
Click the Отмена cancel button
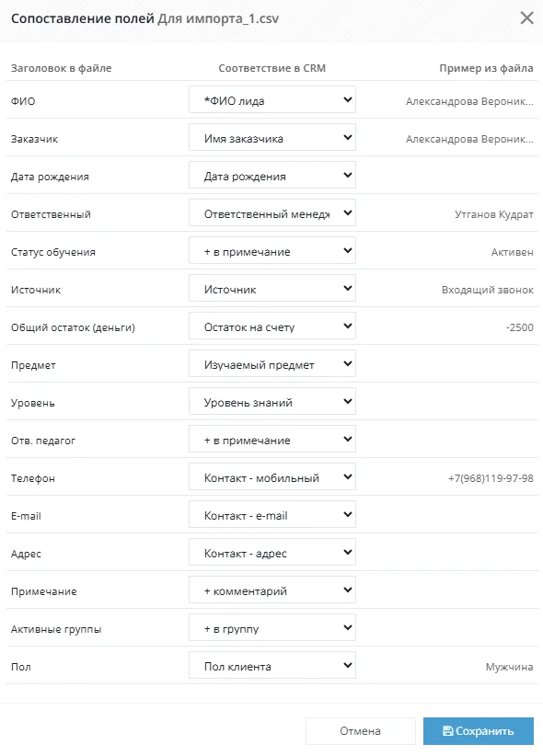point(360,731)
